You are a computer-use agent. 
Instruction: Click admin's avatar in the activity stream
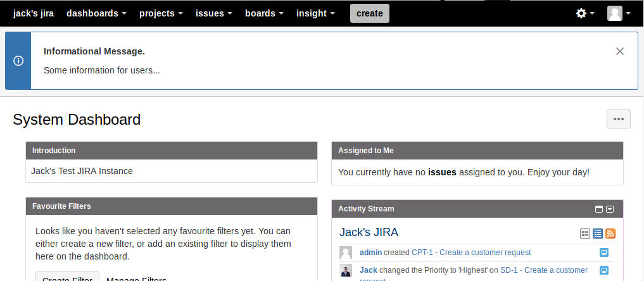[x=346, y=253]
